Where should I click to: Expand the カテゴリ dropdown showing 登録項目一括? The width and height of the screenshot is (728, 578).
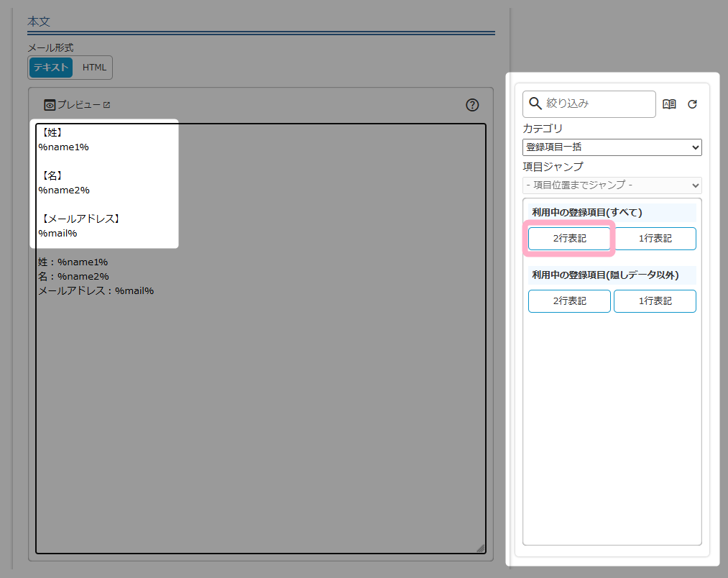(612, 147)
